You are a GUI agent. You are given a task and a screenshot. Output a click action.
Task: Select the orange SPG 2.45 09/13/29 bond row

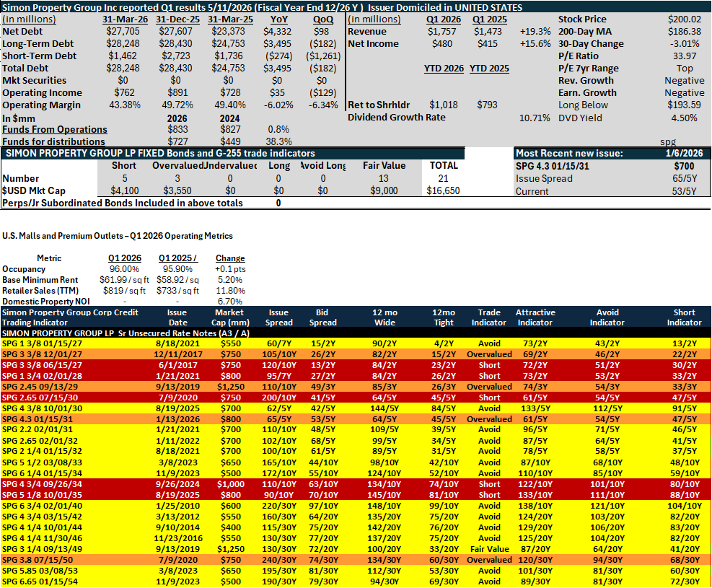(x=356, y=387)
